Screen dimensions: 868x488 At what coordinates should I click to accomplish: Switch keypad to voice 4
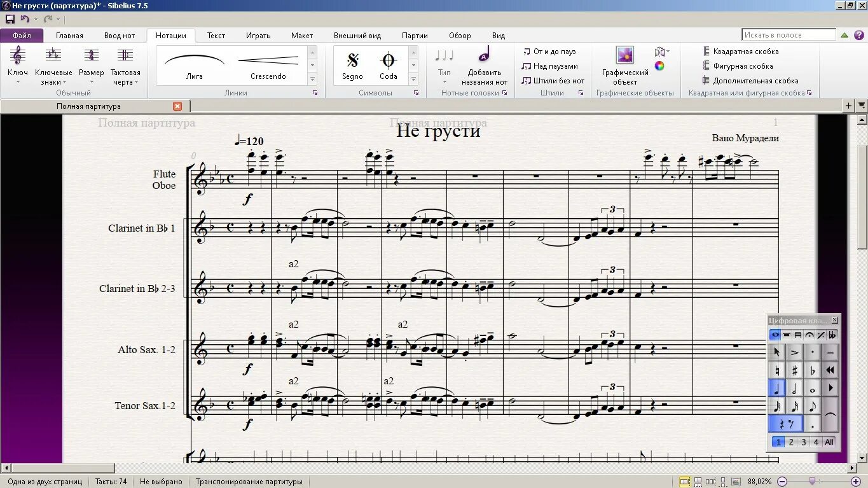[816, 442]
